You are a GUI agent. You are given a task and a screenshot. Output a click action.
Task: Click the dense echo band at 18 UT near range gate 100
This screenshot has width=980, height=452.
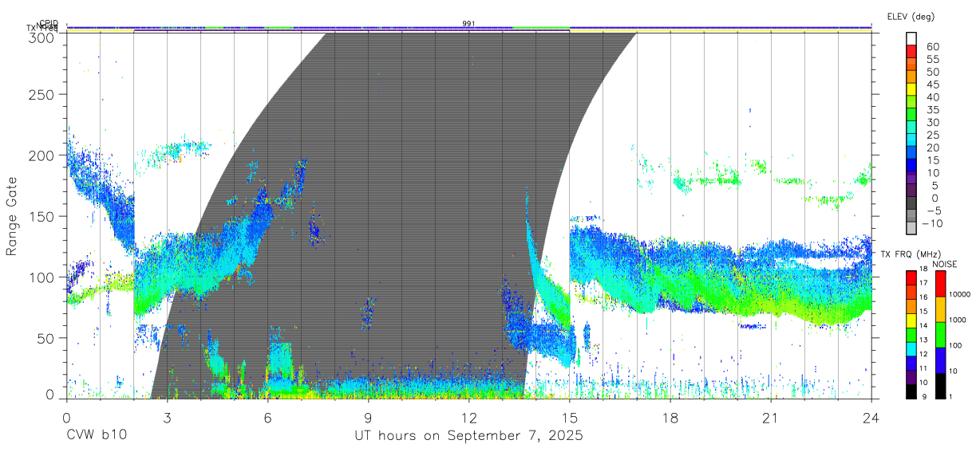tap(670, 271)
